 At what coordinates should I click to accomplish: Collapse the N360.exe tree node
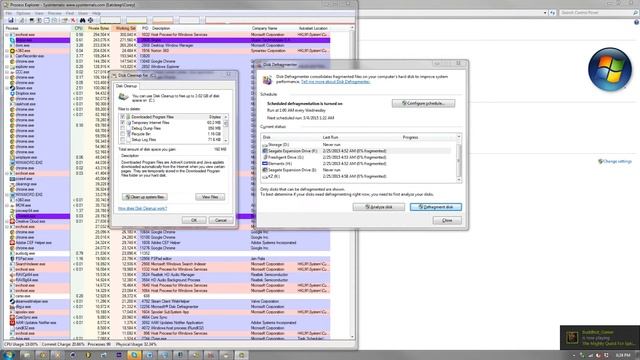pyautogui.click(x=7, y=51)
